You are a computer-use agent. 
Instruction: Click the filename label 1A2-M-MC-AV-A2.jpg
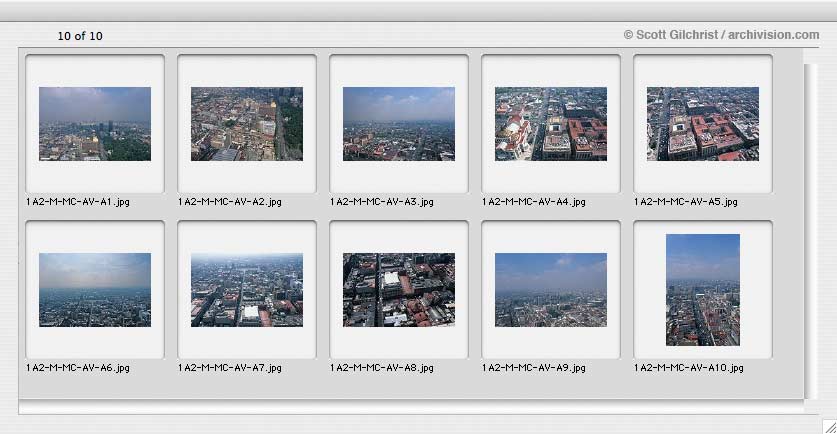tap(230, 202)
